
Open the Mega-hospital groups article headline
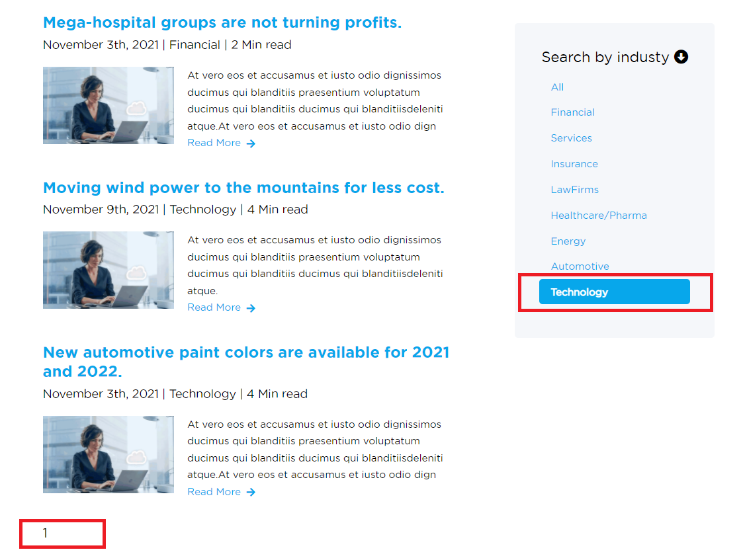tap(221, 22)
